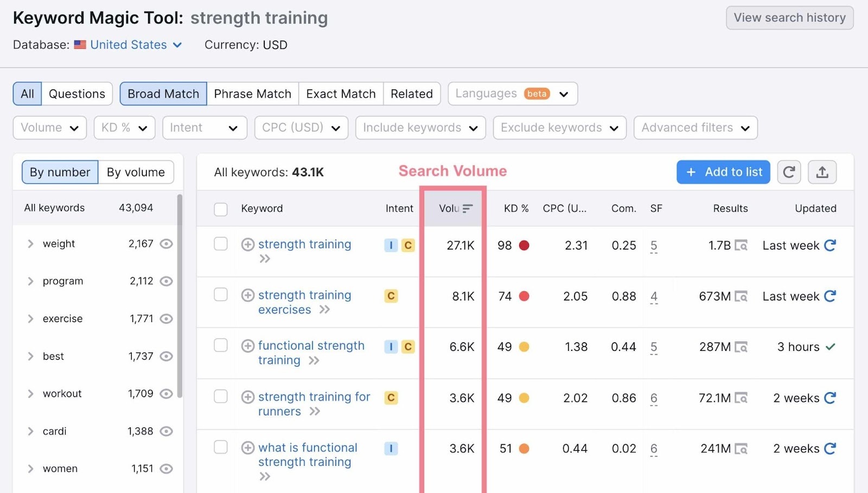The height and width of the screenshot is (493, 868).
Task: Expand the "workout" keyword group
Action: (x=30, y=394)
